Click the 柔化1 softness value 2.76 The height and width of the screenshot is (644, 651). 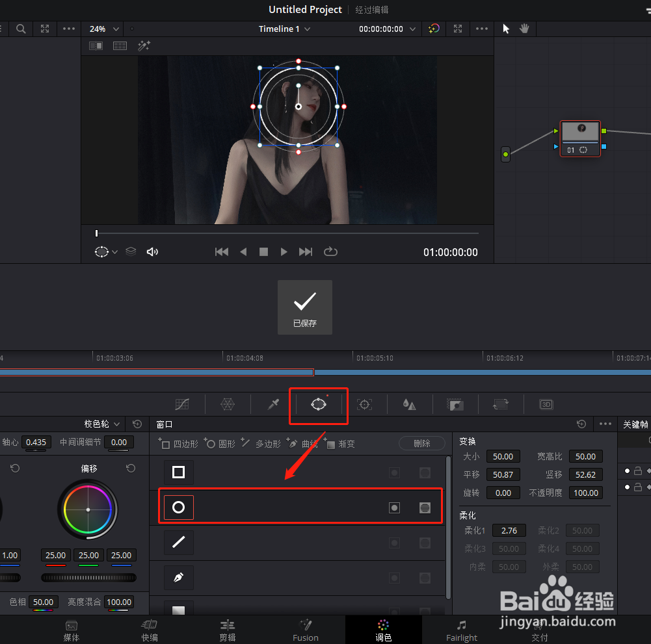click(509, 530)
